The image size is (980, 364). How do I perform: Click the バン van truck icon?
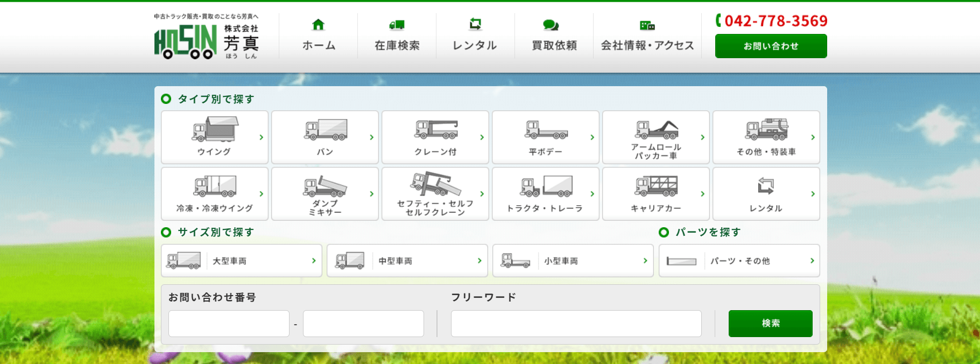click(326, 130)
